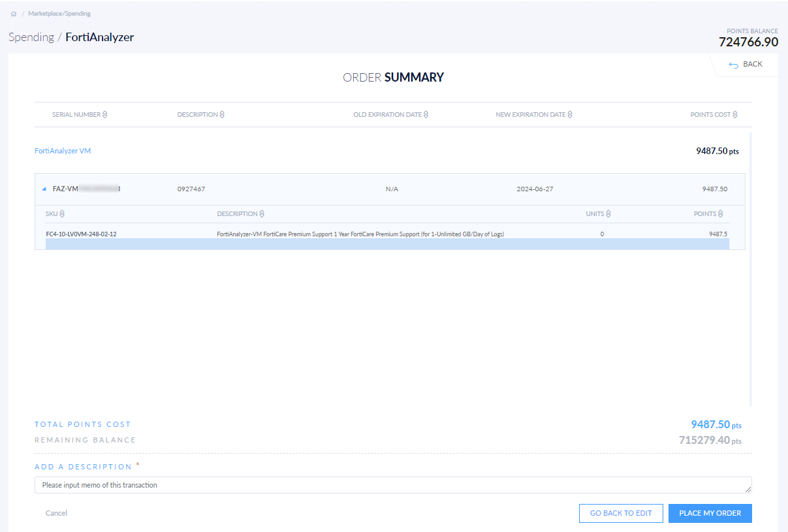Click the home breadcrumb icon

click(x=14, y=14)
